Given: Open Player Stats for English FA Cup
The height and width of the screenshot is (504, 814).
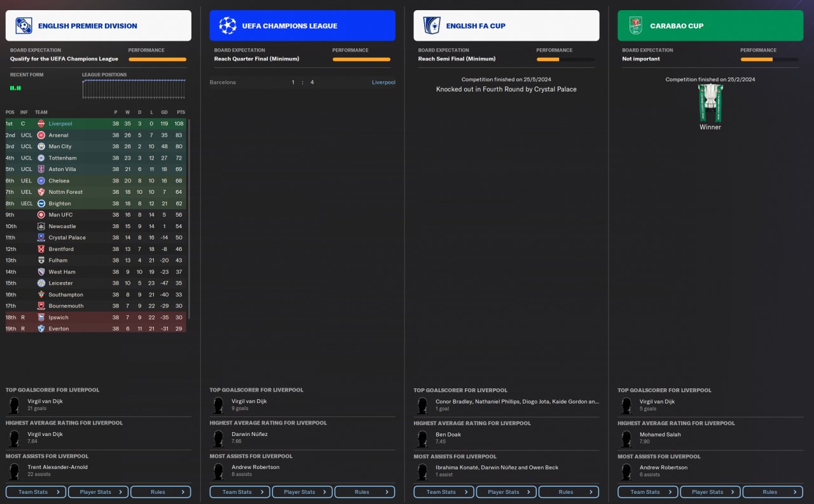Looking at the screenshot, I should (507, 492).
